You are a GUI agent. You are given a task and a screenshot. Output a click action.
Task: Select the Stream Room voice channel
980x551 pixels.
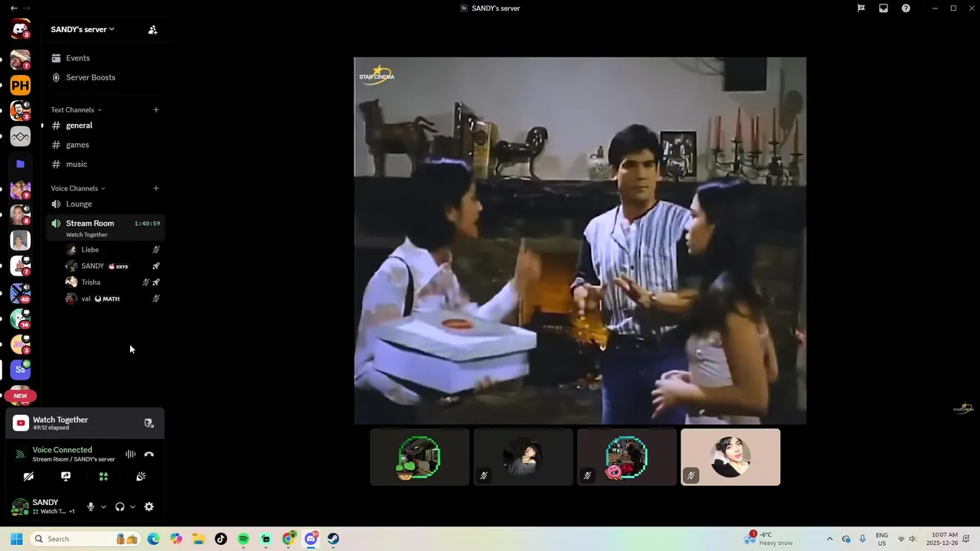pos(104,227)
